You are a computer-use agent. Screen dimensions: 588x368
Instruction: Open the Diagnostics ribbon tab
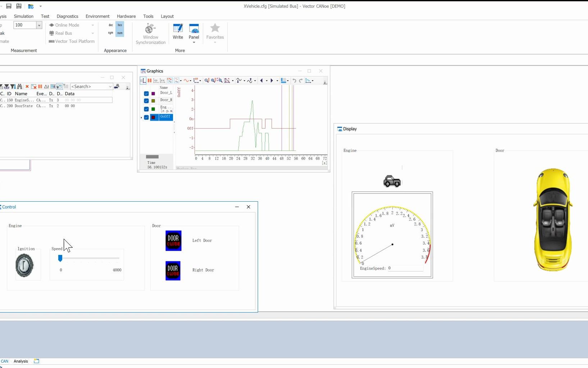coord(67,16)
